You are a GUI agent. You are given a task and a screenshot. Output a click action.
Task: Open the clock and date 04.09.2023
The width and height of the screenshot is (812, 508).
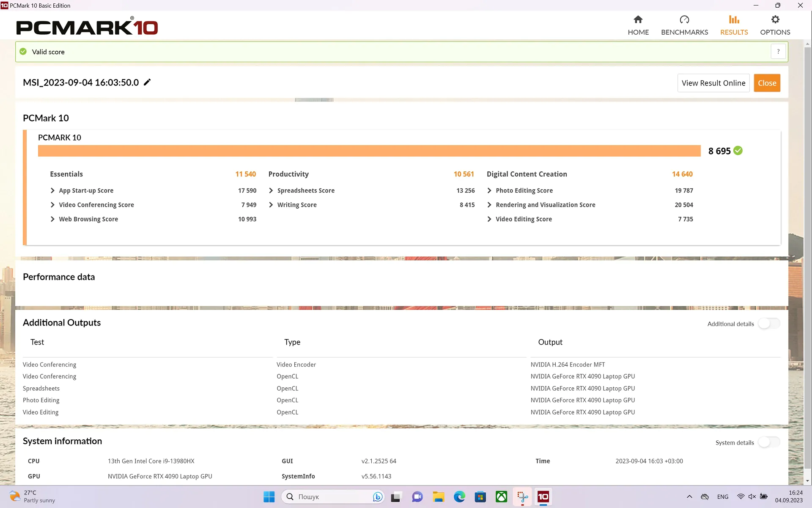point(789,497)
